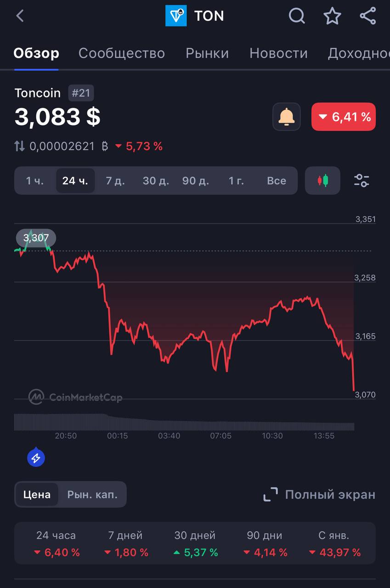This screenshot has height=588, width=390.
Task: Go back using the top-left arrow
Action: click(20, 16)
